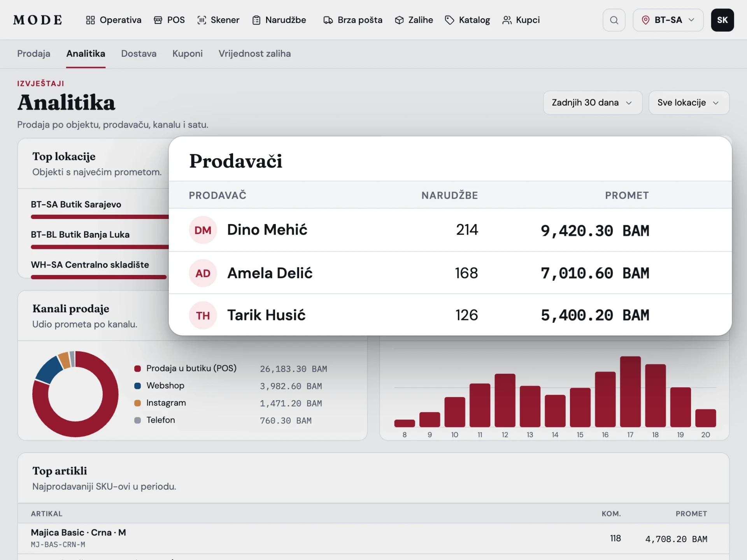Image resolution: width=747 pixels, height=560 pixels.
Task: Click the MJ-BAS-CRN-M SKU code
Action: point(58,545)
